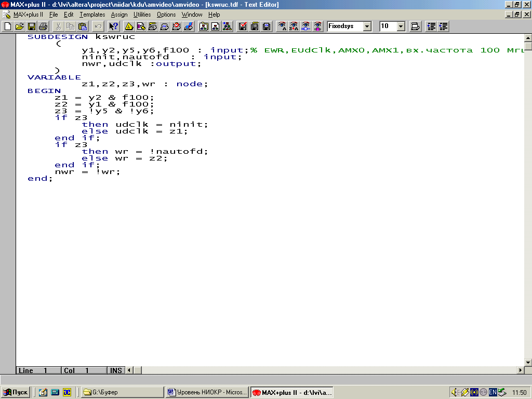Open the Timing Analyzer clock icon
532x399 pixels.
(177, 26)
